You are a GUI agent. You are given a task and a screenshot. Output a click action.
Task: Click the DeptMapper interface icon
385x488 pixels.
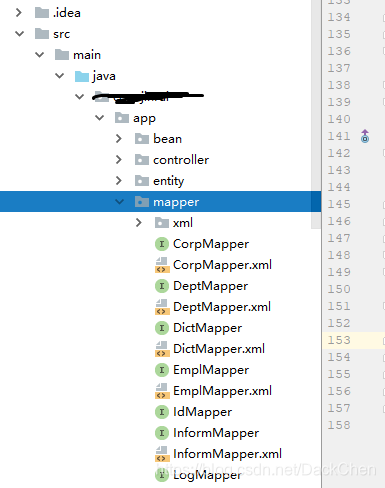coord(162,286)
